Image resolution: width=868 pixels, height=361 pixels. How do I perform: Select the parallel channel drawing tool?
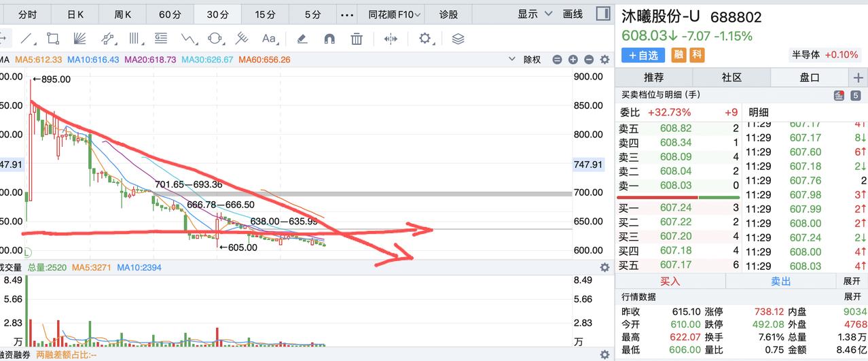[107, 39]
